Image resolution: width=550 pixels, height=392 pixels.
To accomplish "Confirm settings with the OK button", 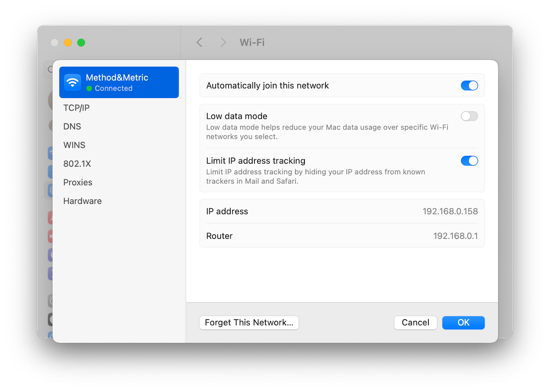I will [x=463, y=323].
